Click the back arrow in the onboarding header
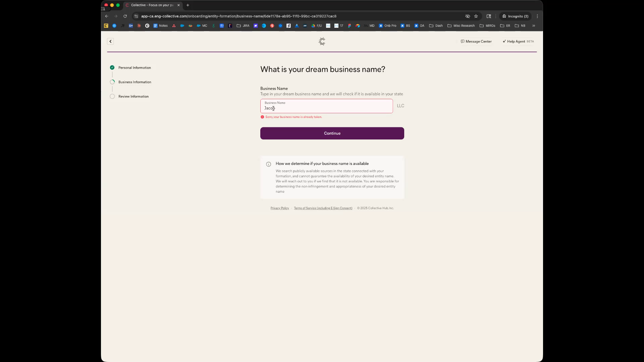The height and width of the screenshot is (362, 644). click(x=110, y=41)
